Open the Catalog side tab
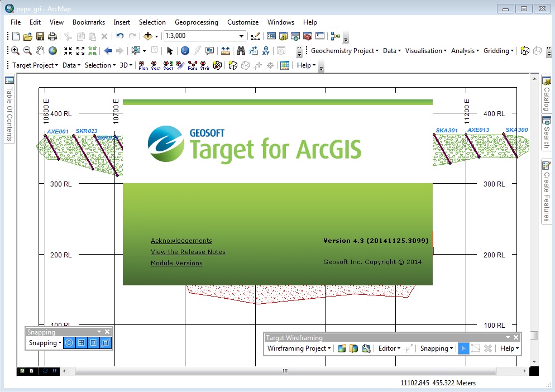Image resolution: width=555 pixels, height=392 pixels. pos(547,94)
